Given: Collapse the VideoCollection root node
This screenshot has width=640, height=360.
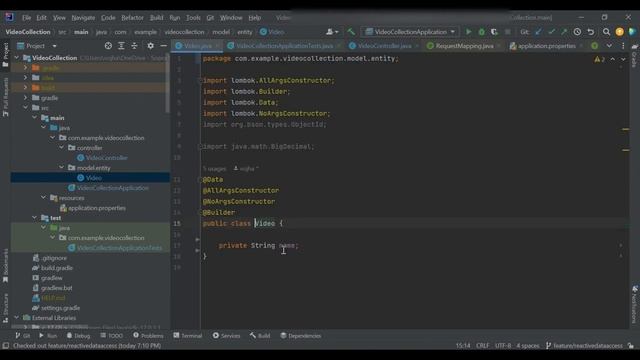Looking at the screenshot, I should click(17, 58).
